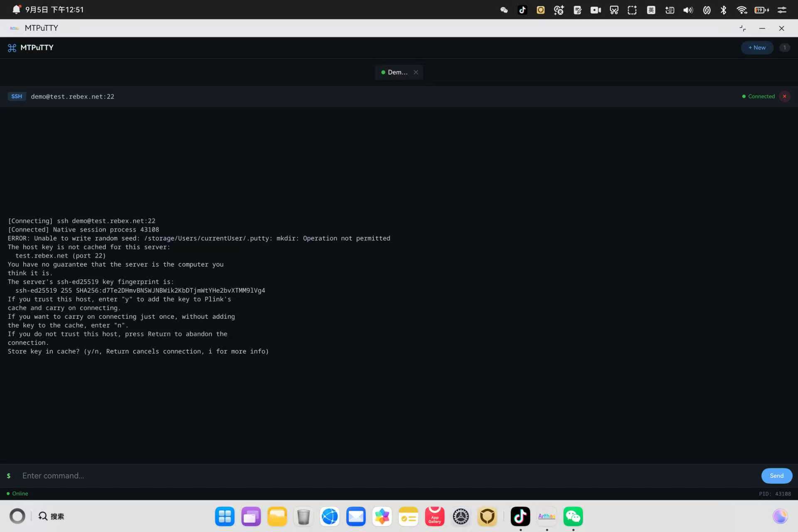Open WeChat in the dock
798x532 pixels.
[573, 517]
